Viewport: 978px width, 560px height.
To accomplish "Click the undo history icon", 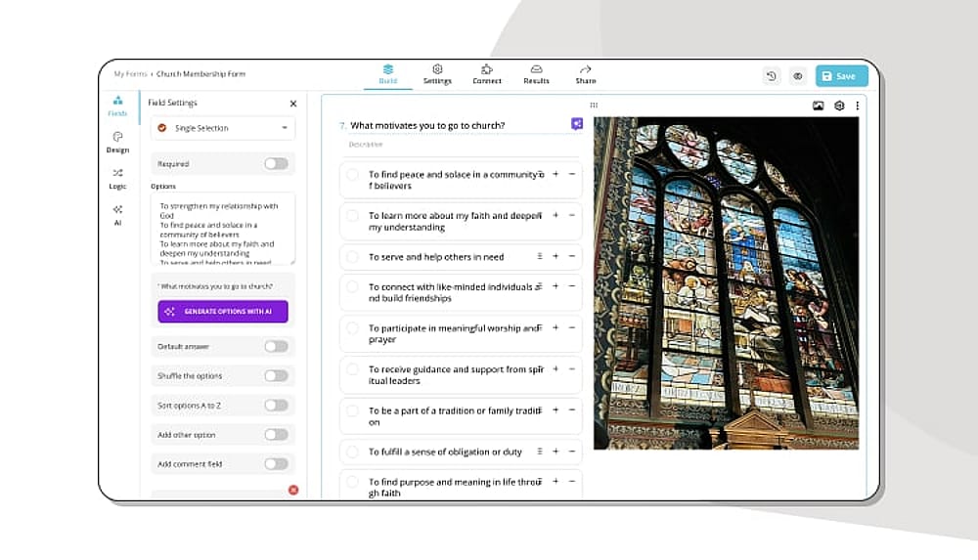I will tap(772, 76).
